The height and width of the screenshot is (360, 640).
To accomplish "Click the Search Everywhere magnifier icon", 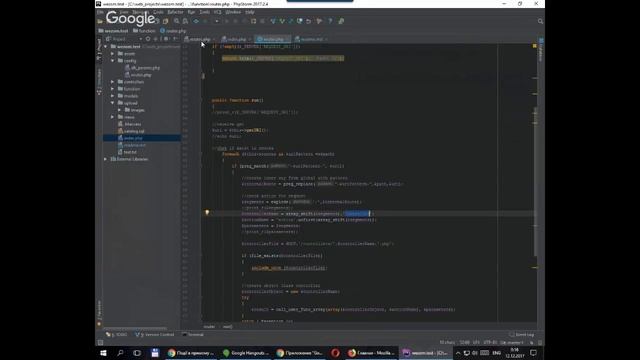I will 540,21.
